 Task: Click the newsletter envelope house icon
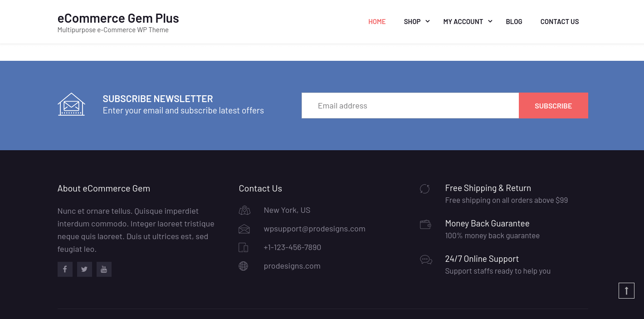[x=71, y=104]
